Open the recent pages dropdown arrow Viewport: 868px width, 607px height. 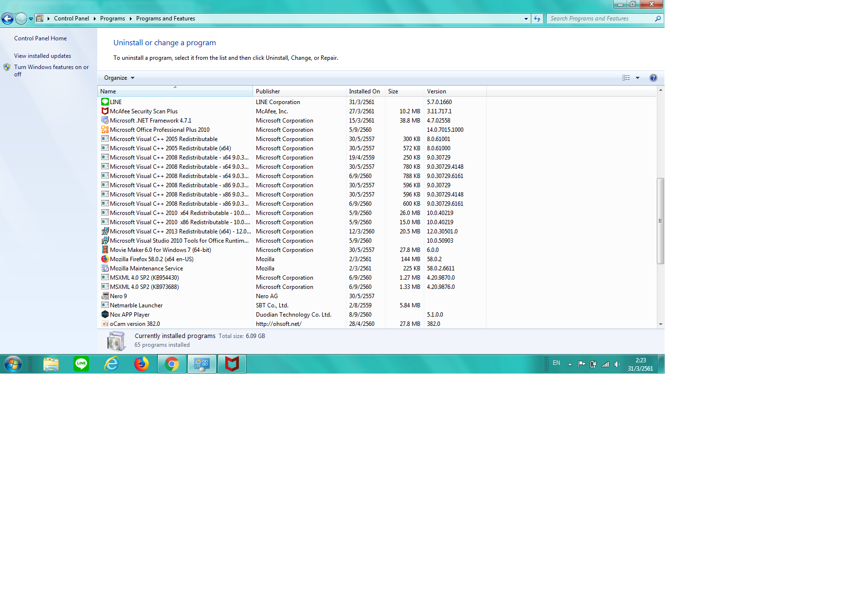pos(31,19)
